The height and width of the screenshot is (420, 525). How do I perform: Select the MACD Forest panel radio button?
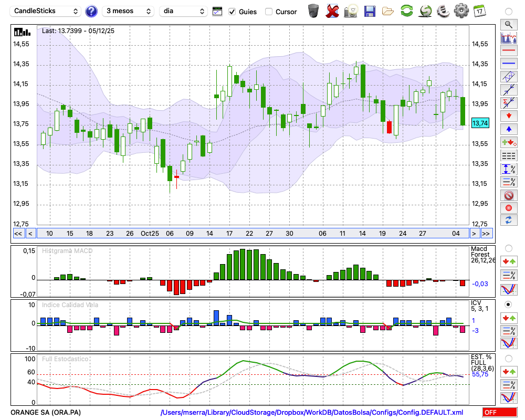(508, 248)
